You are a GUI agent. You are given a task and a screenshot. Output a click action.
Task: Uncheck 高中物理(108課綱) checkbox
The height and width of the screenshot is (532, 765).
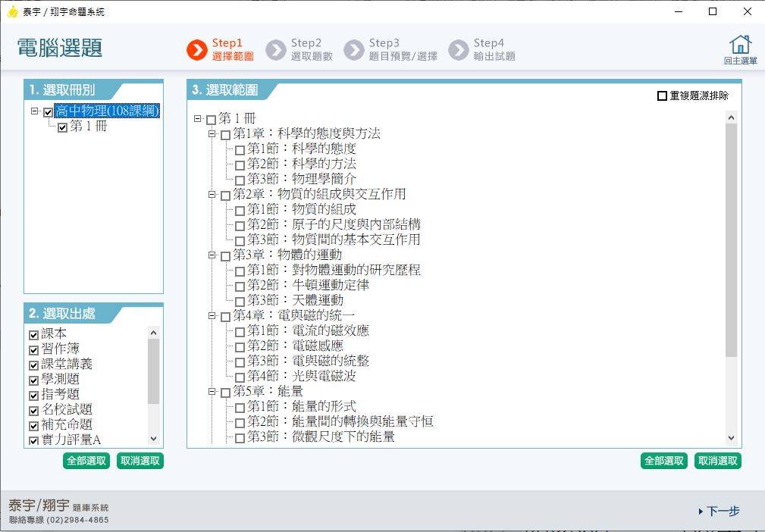click(48, 113)
